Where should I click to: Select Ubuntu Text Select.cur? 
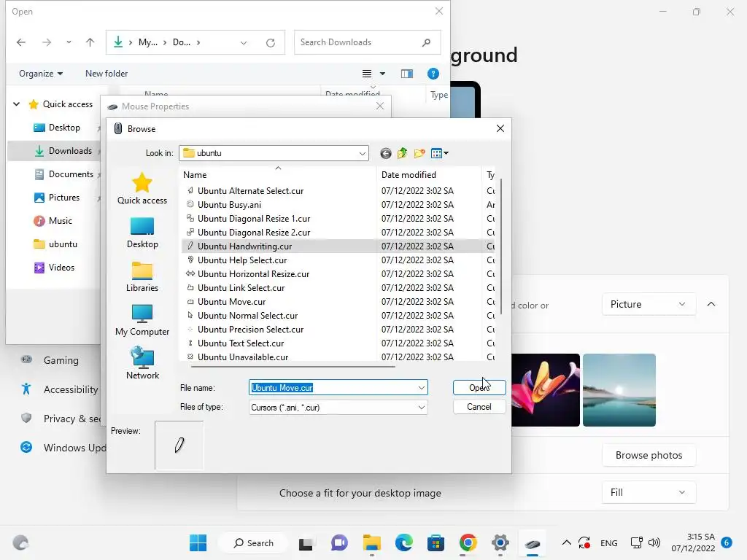click(241, 343)
